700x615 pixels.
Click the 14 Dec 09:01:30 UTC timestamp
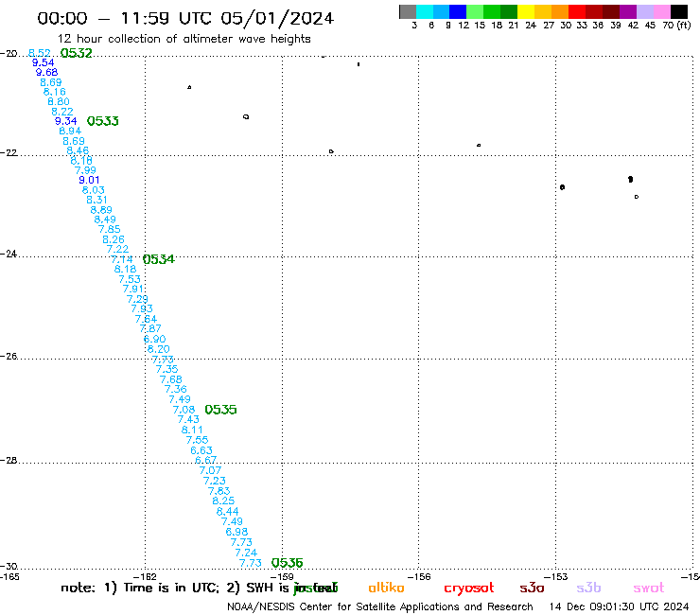619,606
